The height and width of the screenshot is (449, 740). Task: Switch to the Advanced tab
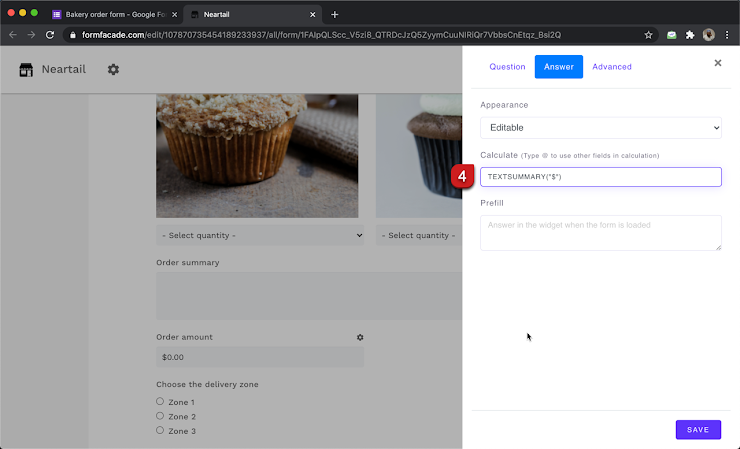611,67
